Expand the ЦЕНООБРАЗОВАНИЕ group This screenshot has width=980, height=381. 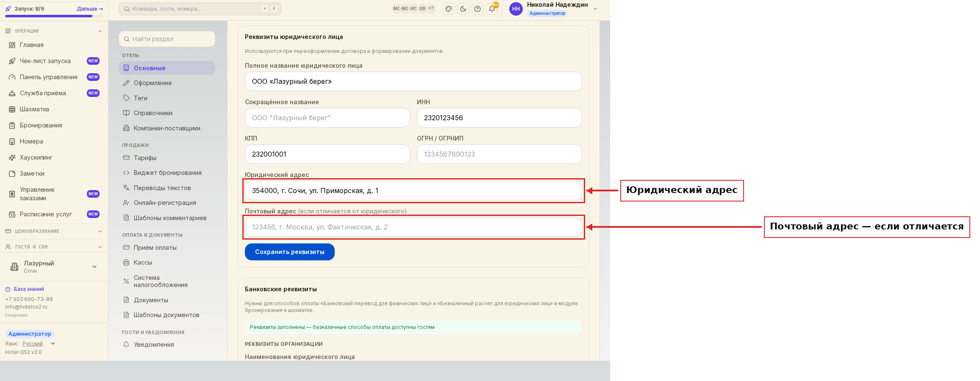pos(54,231)
